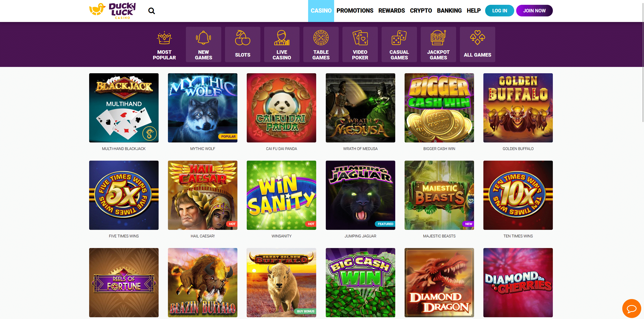Select the Most Popular crown category

click(x=164, y=44)
